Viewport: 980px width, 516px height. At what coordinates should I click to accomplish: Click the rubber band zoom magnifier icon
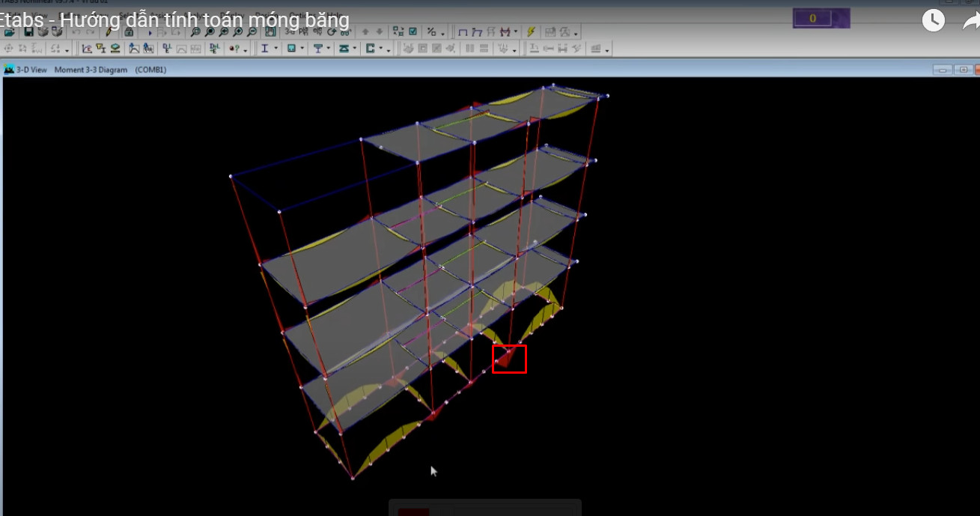click(x=195, y=32)
